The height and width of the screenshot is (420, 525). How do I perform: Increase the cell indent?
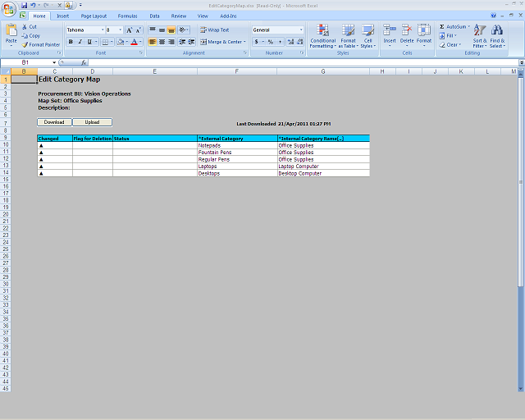(191, 42)
